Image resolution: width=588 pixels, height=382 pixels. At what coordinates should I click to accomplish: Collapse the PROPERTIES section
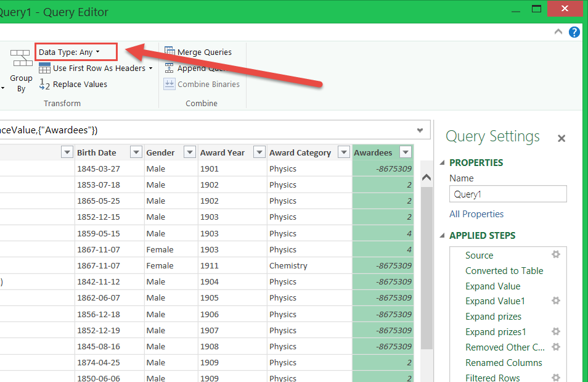click(x=442, y=163)
